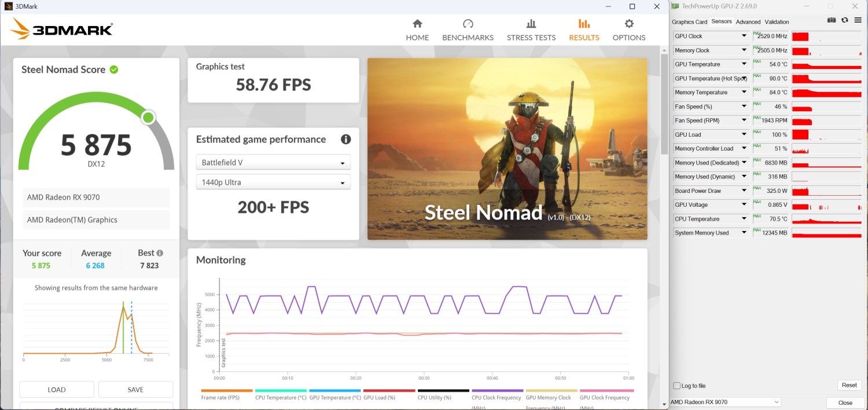Open the AMD Radeon RX 9070 device selector

click(725, 402)
